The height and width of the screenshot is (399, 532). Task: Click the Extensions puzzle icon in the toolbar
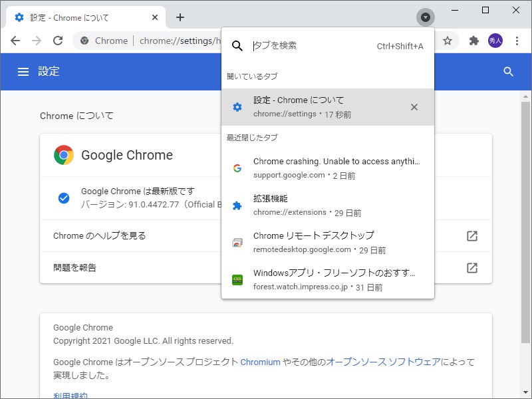pyautogui.click(x=473, y=41)
